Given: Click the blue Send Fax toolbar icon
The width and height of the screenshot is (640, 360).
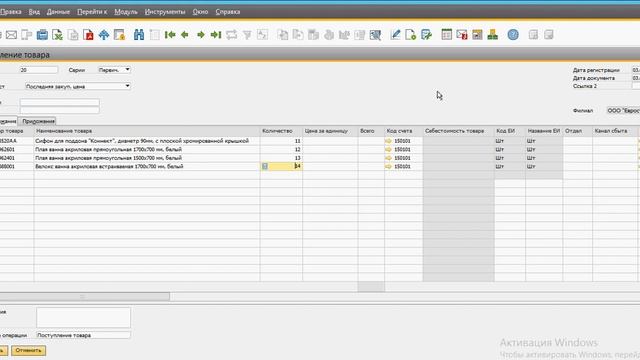Looking at the screenshot, I should point(42,35).
